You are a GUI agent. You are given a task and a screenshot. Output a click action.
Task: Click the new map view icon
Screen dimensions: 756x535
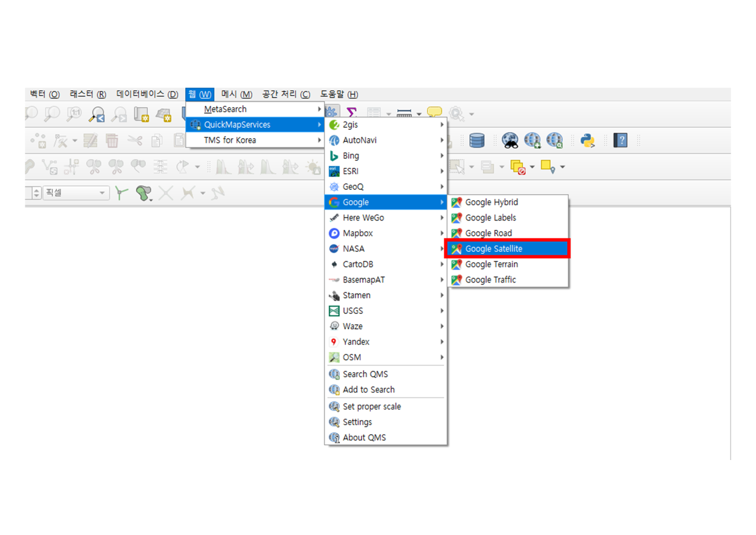[x=141, y=114]
